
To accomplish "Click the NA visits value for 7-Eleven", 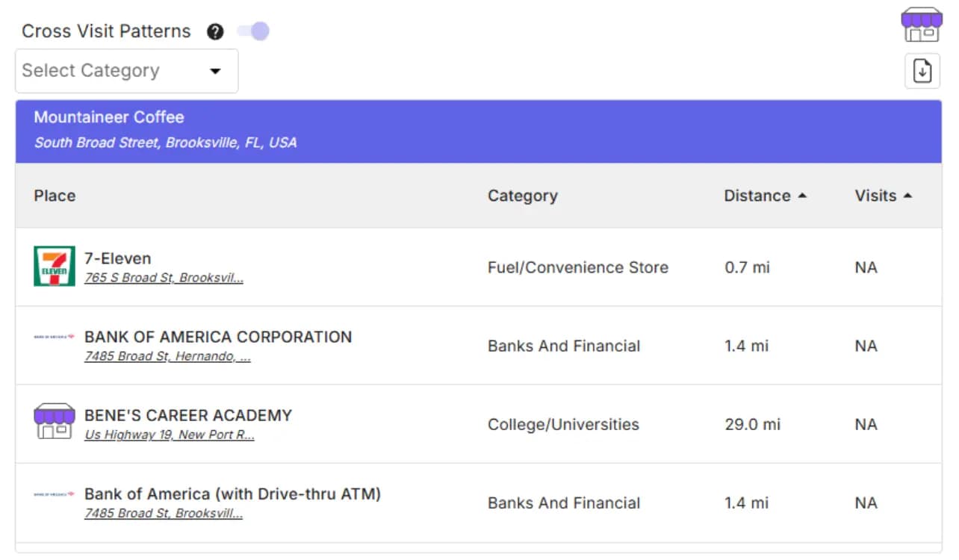I will click(x=866, y=267).
